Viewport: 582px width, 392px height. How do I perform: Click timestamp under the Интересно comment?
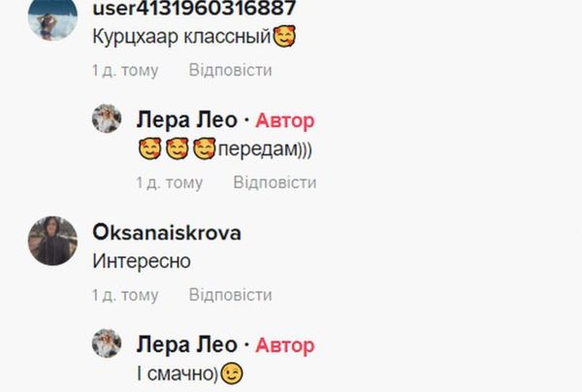tap(125, 295)
